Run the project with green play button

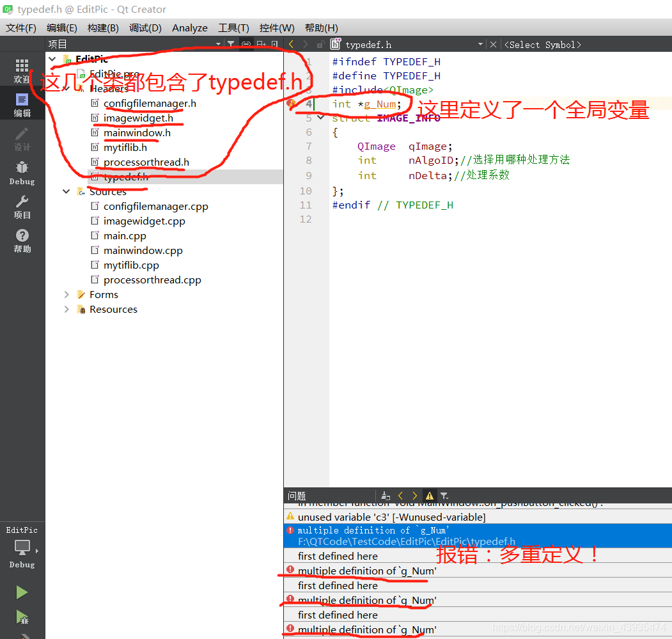22,592
